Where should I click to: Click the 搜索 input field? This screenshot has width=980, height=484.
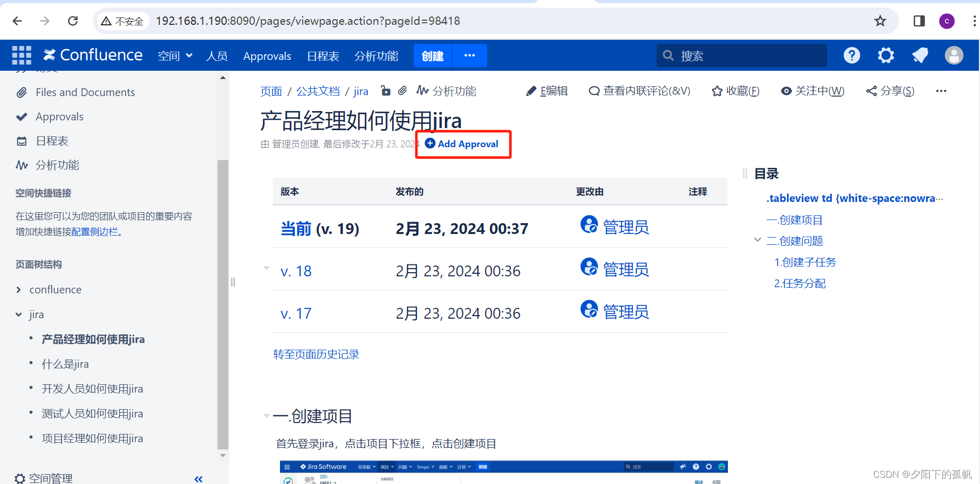tap(742, 55)
